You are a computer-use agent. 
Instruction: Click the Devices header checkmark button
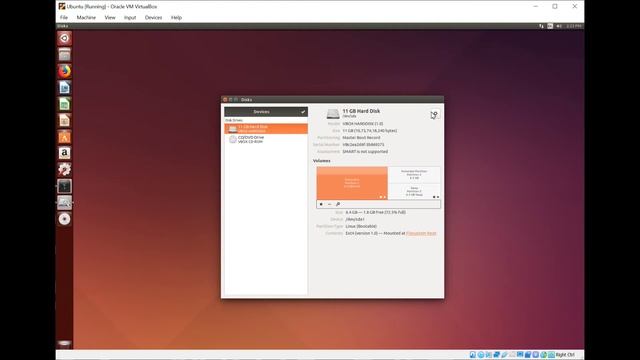[303, 112]
